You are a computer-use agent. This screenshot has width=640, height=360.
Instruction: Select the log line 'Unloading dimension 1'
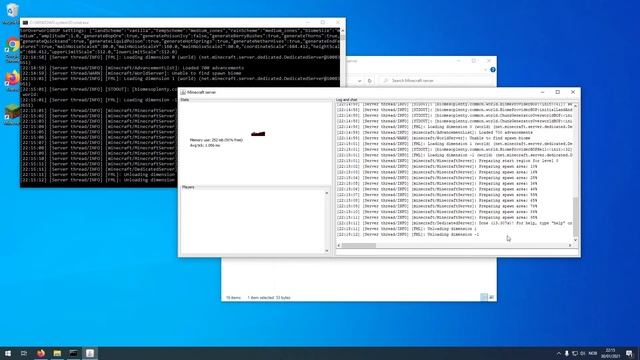(407, 229)
